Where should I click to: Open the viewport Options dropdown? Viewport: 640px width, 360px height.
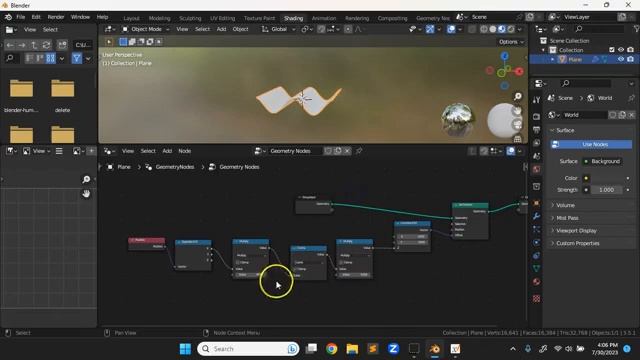coord(511,42)
